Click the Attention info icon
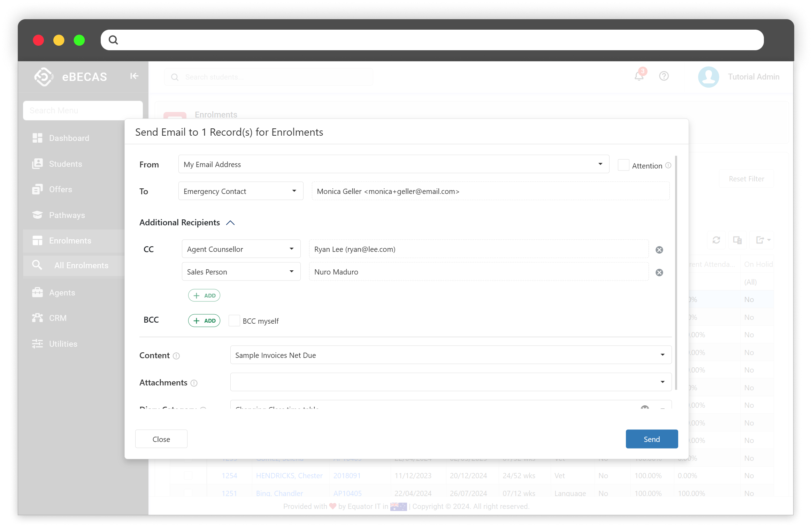812x526 pixels. pos(668,165)
